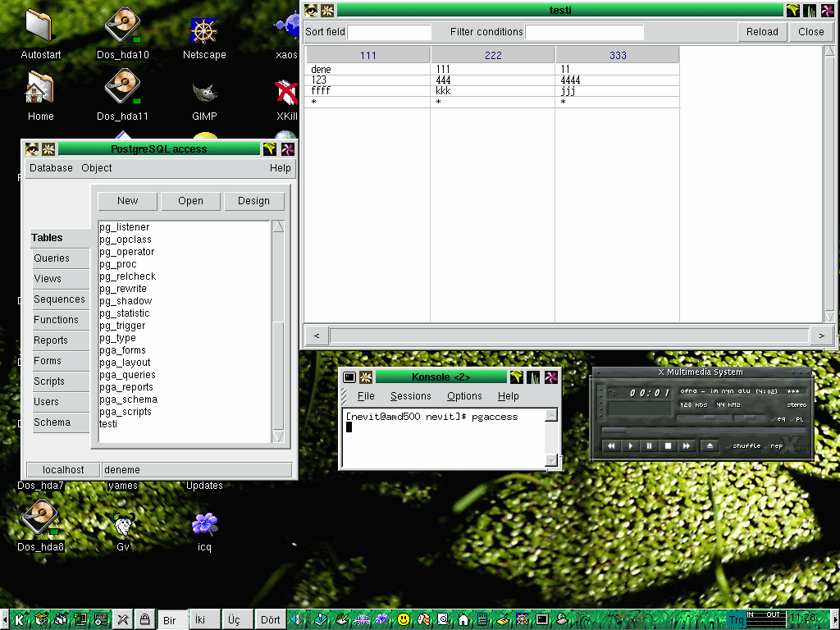Click the seek position slider in player

click(704, 430)
